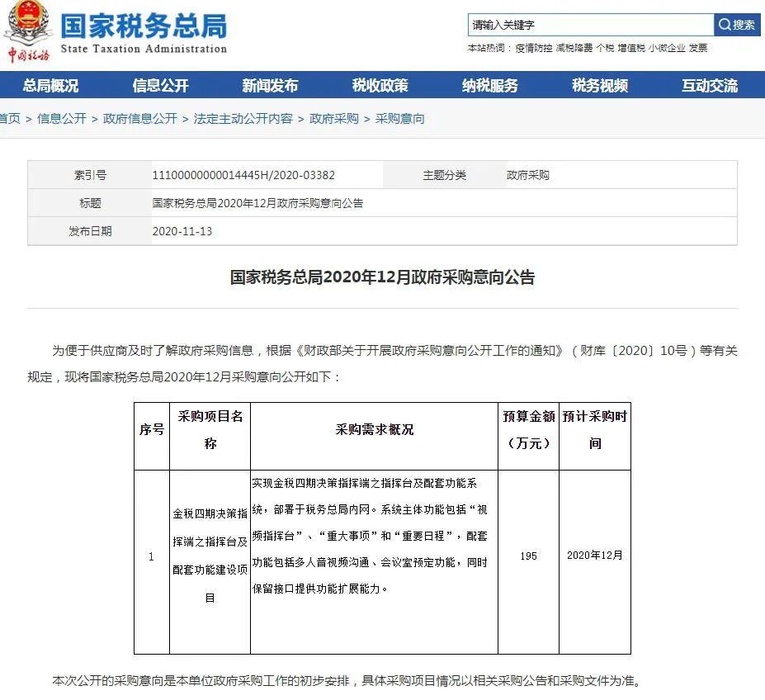Open the 信息公开 navigation menu
Viewport: 765px width, 700px height.
tap(161, 85)
